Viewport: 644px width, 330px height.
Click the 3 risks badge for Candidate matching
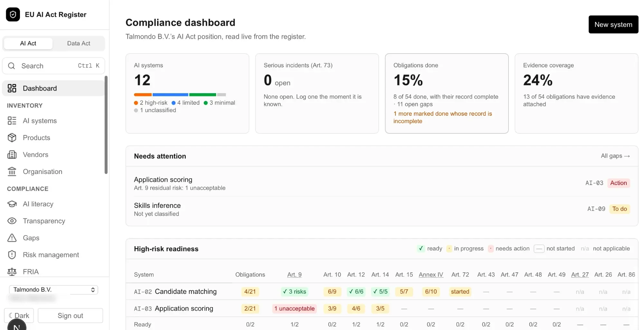pos(294,292)
